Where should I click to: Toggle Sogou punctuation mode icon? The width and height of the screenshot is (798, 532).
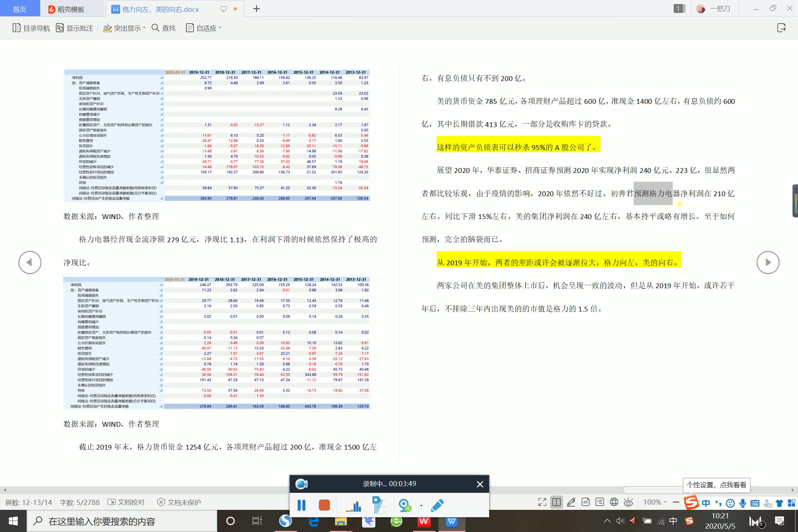click(718, 503)
